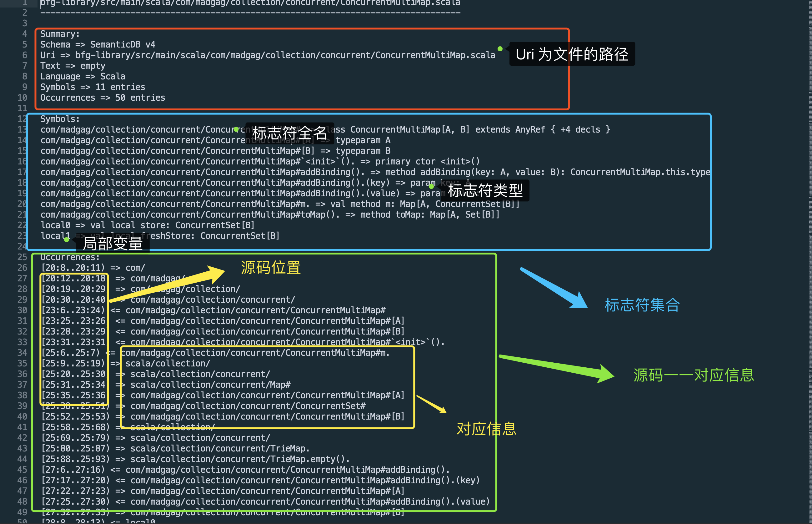The width and height of the screenshot is (812, 524).
Task: Click the 'addBinding().(key)' occurrence on line 46
Action: point(260,481)
